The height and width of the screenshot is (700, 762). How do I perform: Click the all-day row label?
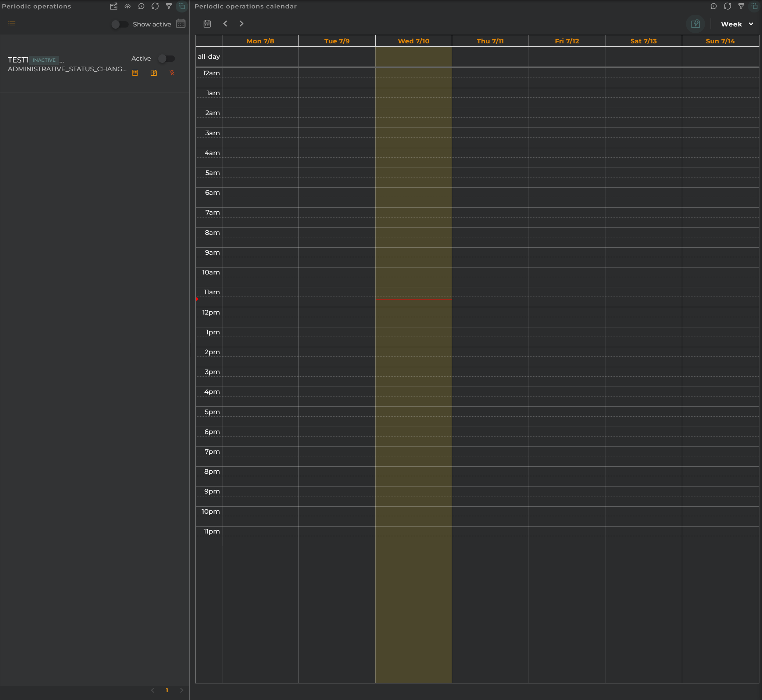(x=209, y=57)
